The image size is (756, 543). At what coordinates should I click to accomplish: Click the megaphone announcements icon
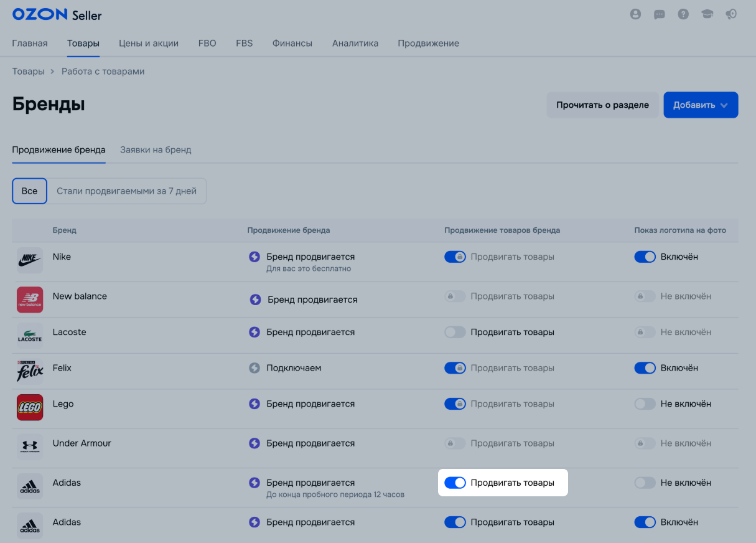tap(731, 14)
